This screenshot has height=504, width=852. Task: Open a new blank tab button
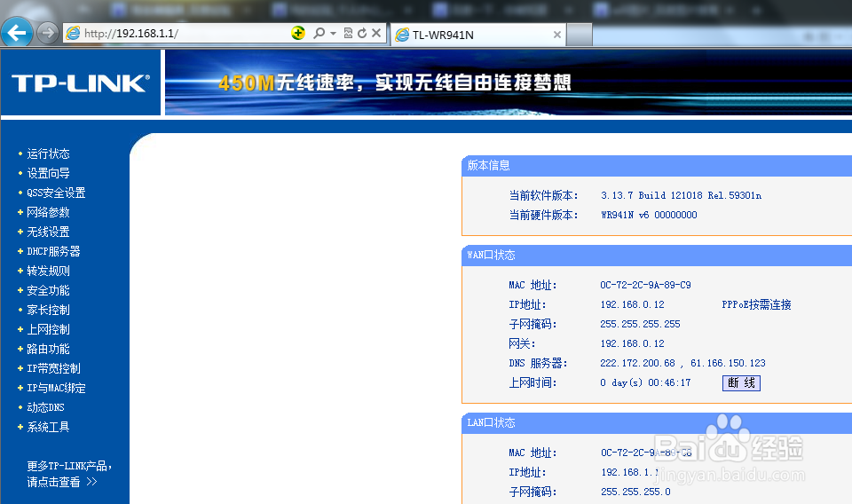tap(580, 35)
